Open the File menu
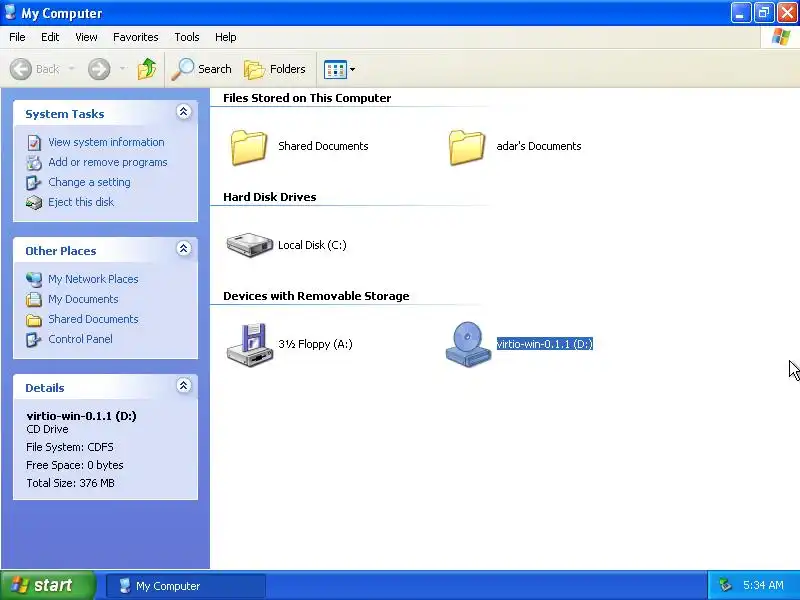This screenshot has width=800, height=600. [x=17, y=37]
